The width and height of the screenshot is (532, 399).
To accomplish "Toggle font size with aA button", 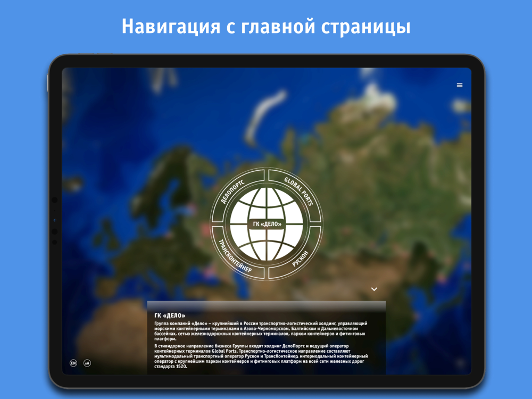I will point(87,363).
